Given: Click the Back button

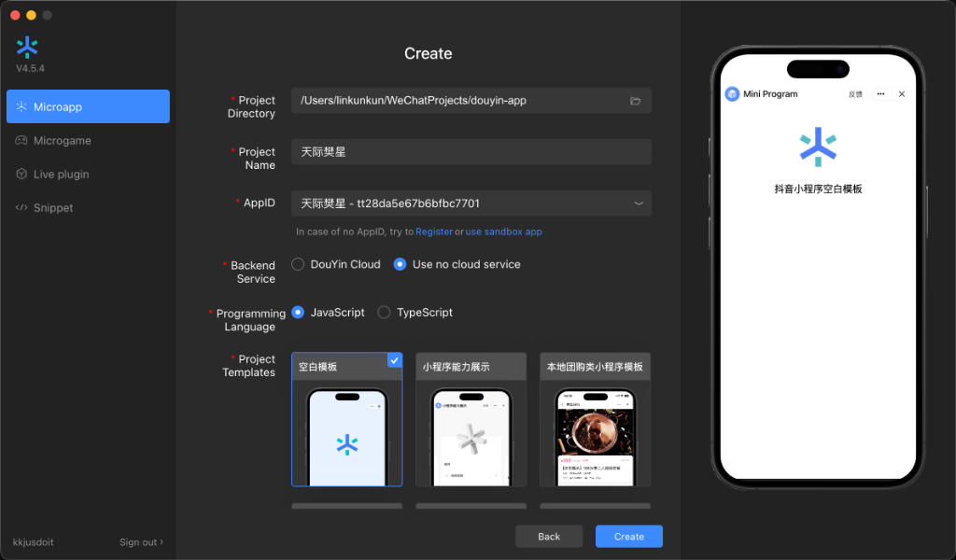Looking at the screenshot, I should tap(549, 537).
